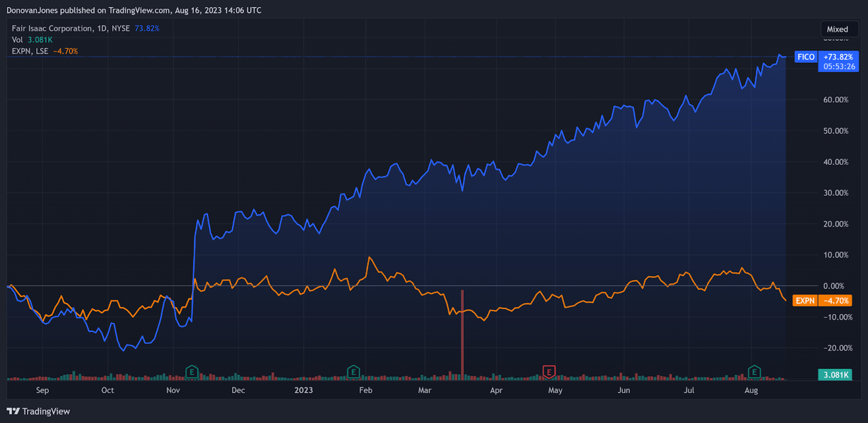Click the 60.00% axis label
Screen dimensions: 868x423
pos(835,100)
